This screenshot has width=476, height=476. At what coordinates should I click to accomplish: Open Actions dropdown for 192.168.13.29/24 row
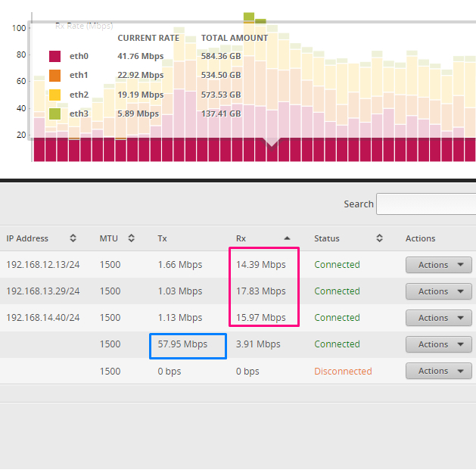pyautogui.click(x=439, y=291)
